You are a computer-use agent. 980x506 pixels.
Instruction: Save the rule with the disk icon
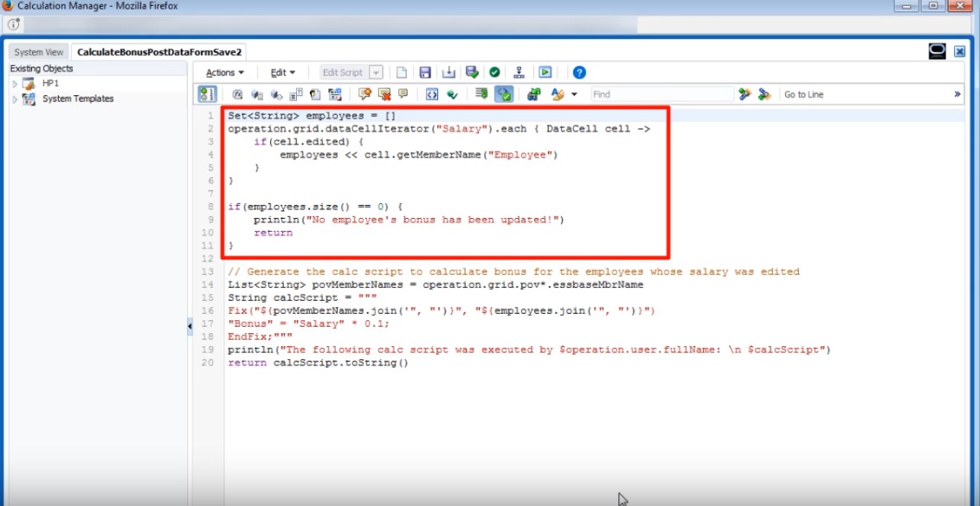(425, 72)
